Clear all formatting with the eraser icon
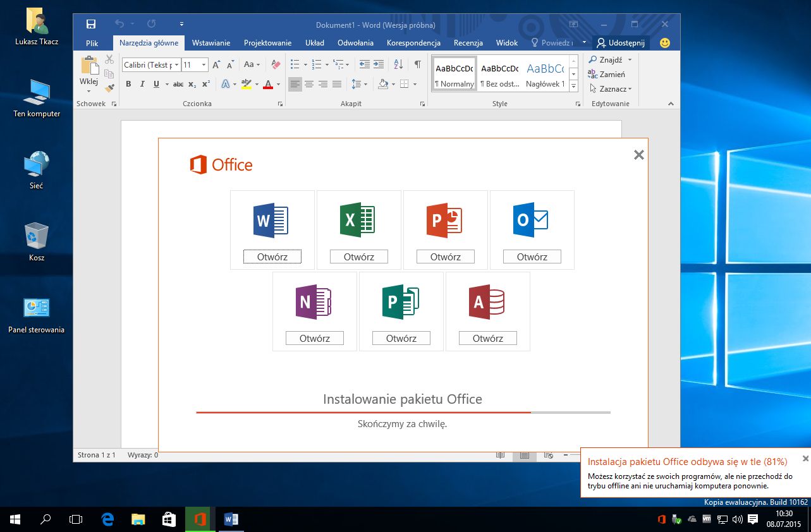This screenshot has height=532, width=811. tap(275, 64)
